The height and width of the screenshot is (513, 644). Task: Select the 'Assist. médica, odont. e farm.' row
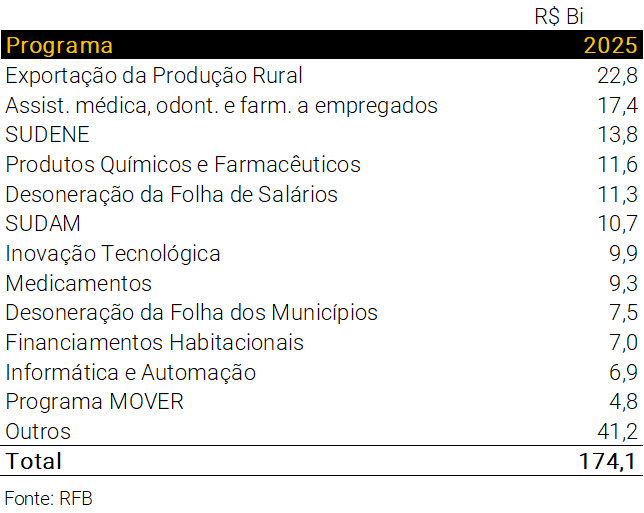point(221,105)
